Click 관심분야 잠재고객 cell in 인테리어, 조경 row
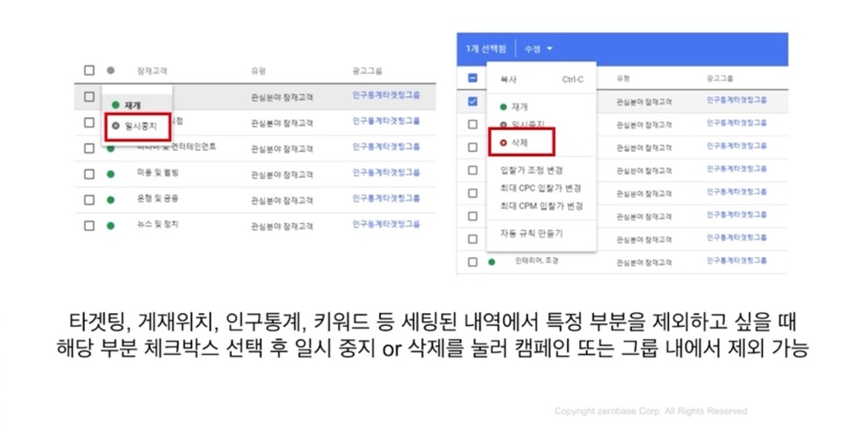 pyautogui.click(x=644, y=263)
